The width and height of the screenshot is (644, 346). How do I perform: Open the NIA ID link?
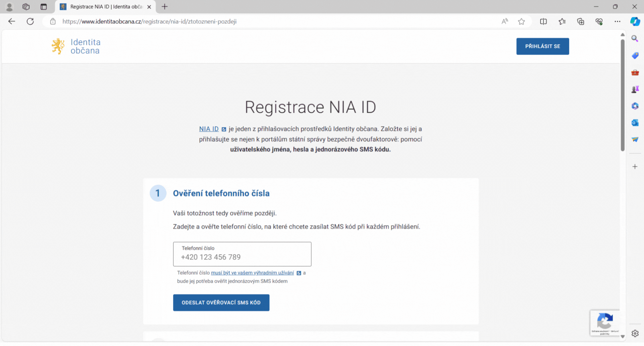[209, 129]
